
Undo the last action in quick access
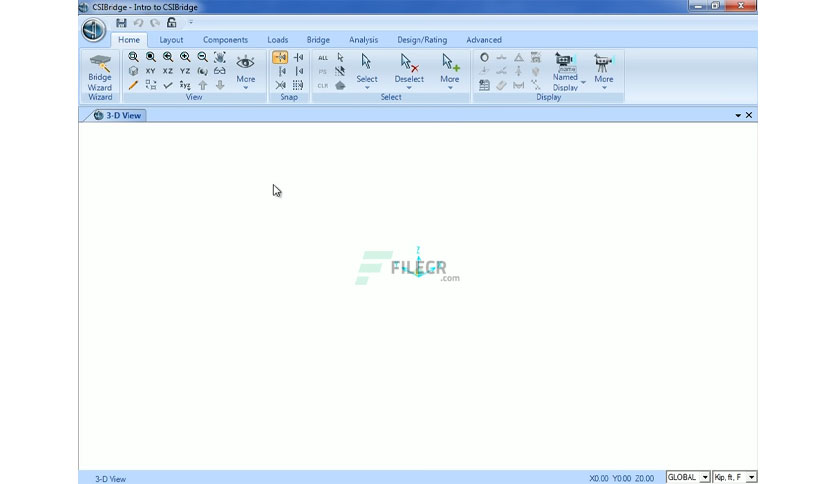pos(138,23)
